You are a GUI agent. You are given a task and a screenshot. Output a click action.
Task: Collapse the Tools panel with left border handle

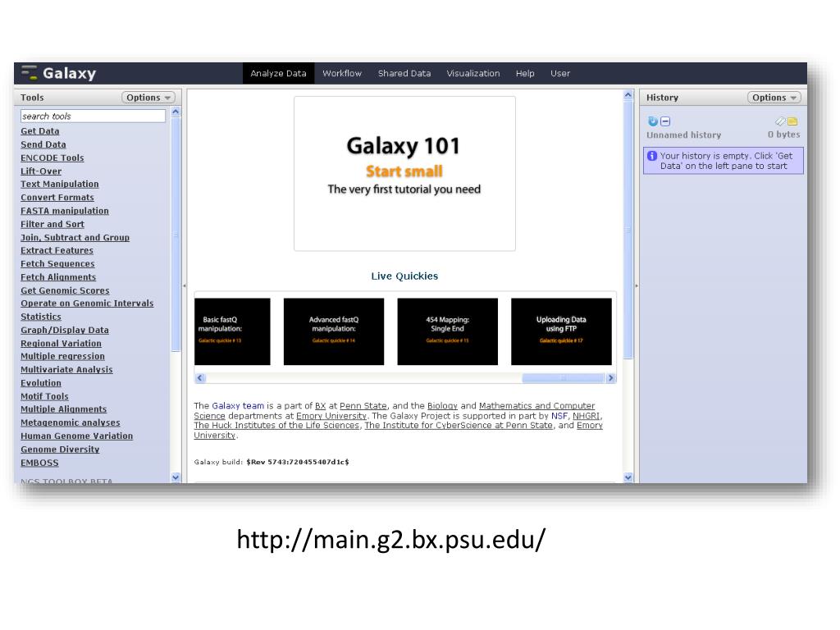185,285
